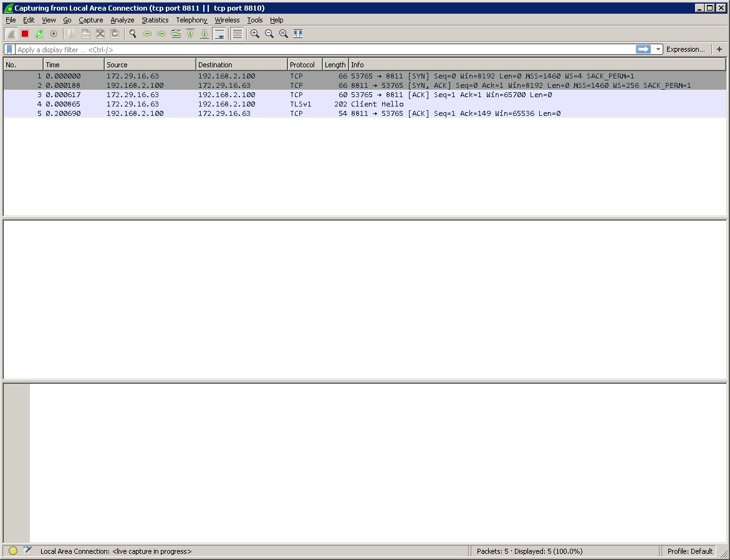Zoom in on packet text
Screen dimensions: 730x560
tap(255, 34)
